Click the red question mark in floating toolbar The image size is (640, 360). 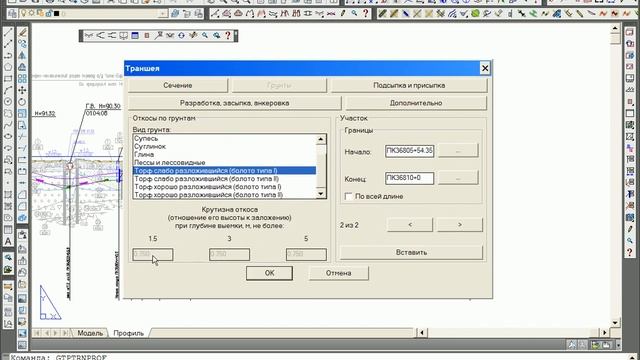click(228, 36)
